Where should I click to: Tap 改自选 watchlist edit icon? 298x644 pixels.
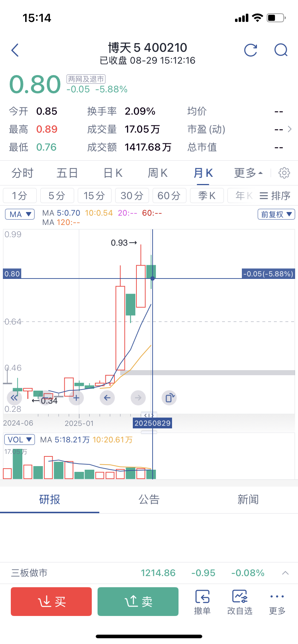pyautogui.click(x=240, y=602)
